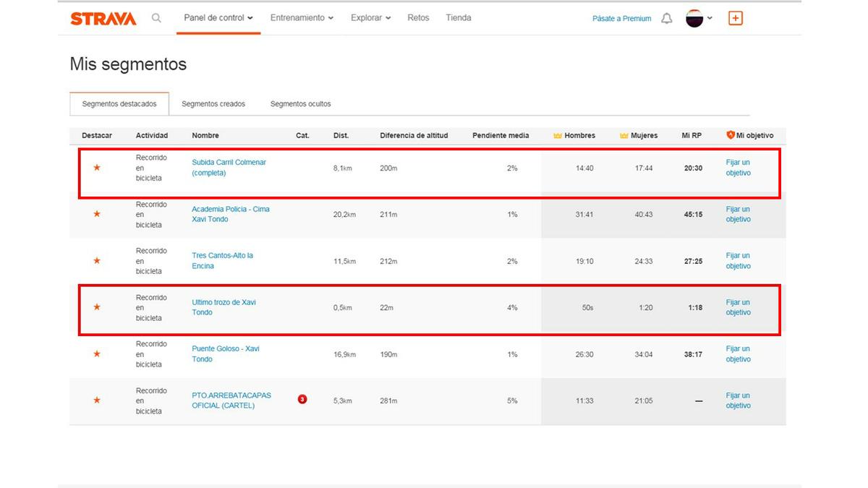
Task: Open Retos in the top navigation
Action: (x=418, y=18)
